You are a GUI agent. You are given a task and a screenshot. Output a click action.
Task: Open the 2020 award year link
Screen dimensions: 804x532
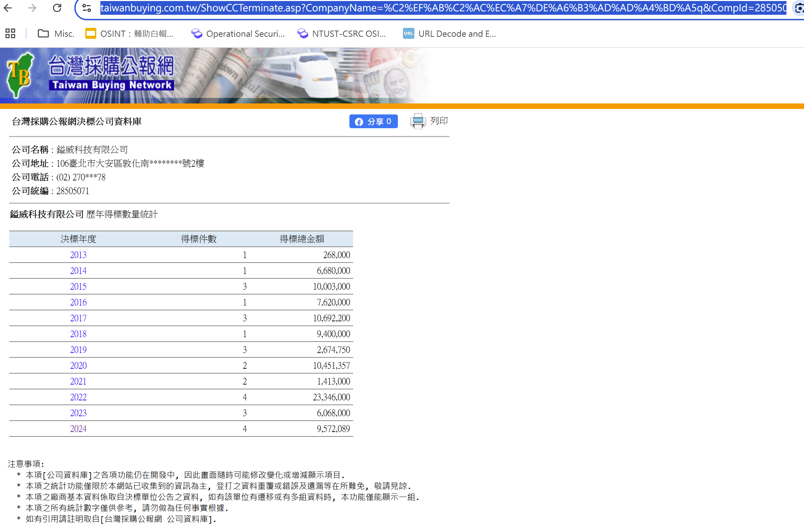pyautogui.click(x=78, y=366)
